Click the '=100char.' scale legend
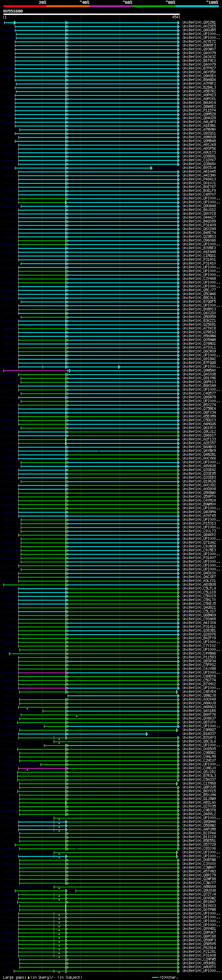222x980 pixels. (x=165, y=977)
